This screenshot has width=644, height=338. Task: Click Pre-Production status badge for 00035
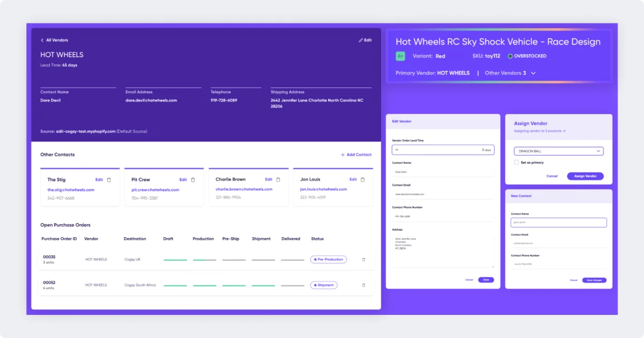(x=328, y=259)
